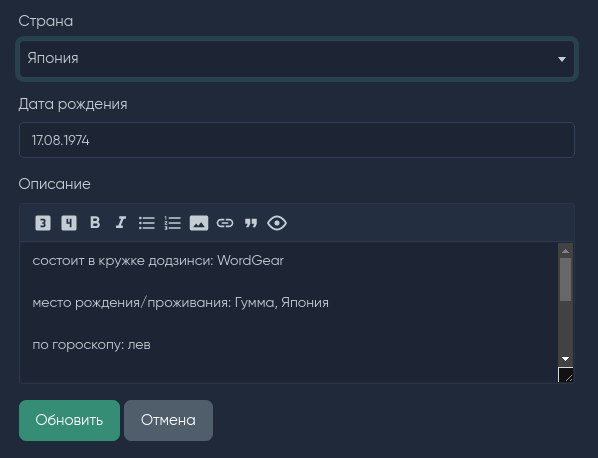Toggle preview with the eye icon
The image size is (598, 458).
[277, 223]
